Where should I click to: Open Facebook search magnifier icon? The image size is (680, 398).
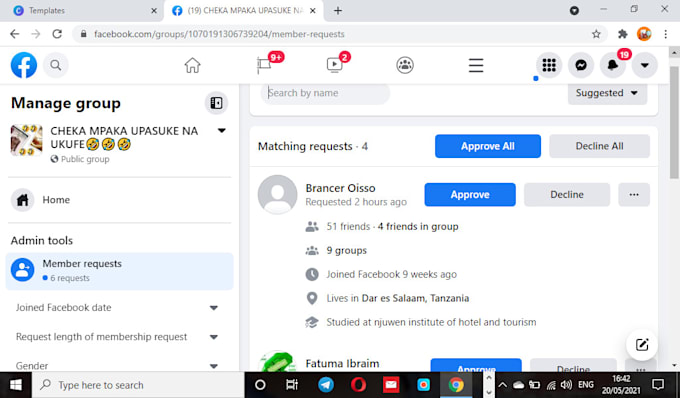point(56,65)
